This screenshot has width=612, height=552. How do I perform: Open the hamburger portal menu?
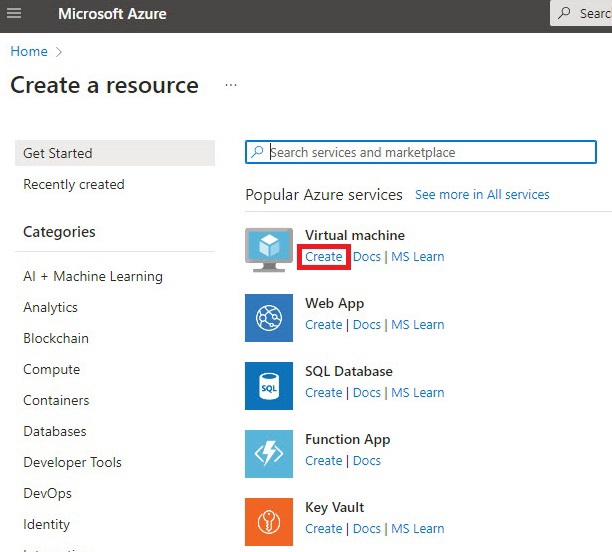(14, 13)
